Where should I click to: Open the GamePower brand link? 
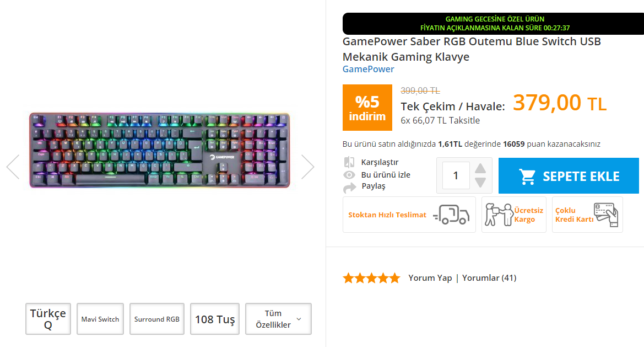tap(368, 69)
